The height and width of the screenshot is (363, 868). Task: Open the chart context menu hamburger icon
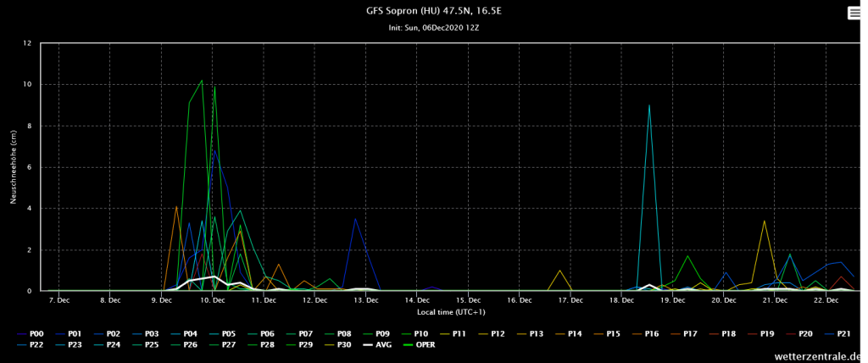click(854, 13)
